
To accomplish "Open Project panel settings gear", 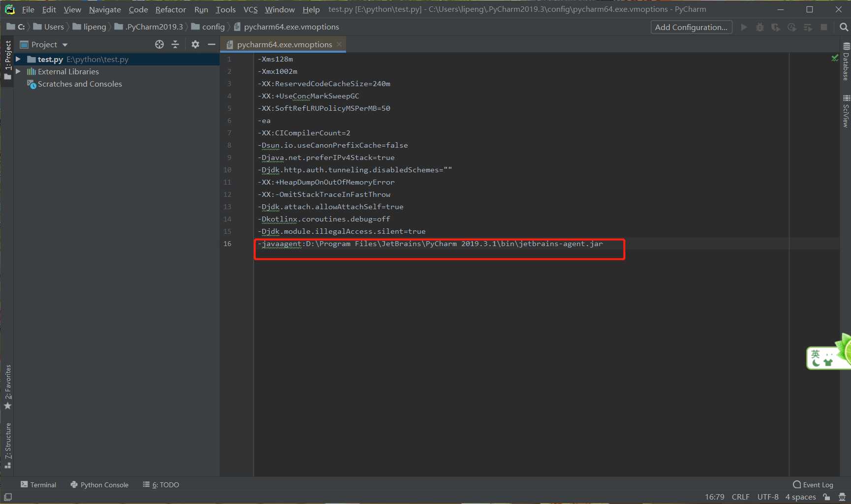I will (195, 44).
